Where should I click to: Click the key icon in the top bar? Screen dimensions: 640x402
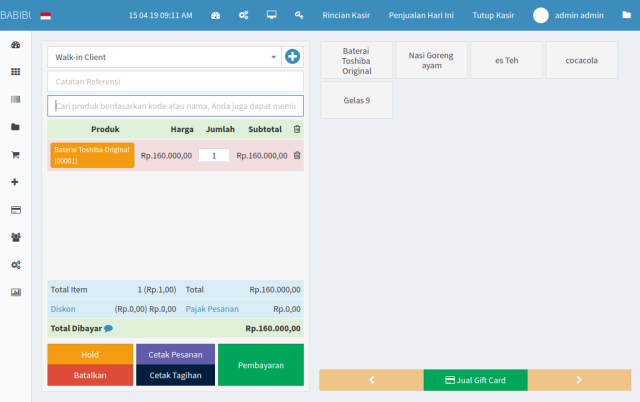coord(299,16)
